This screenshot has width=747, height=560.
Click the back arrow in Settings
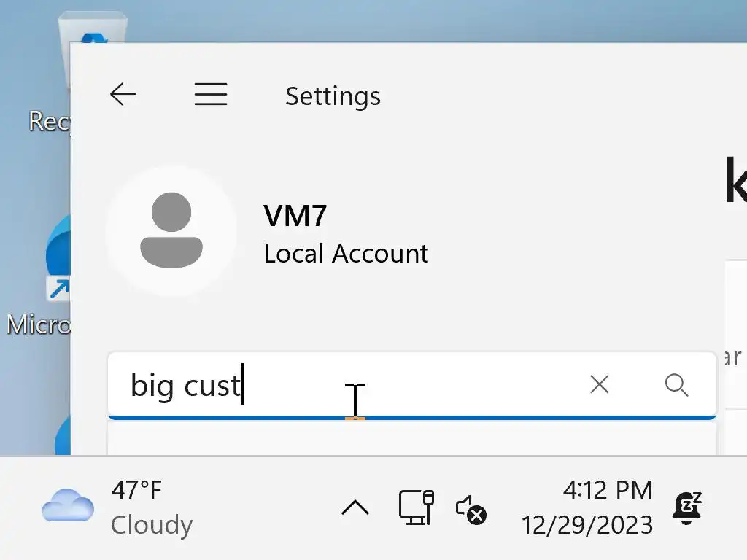[x=123, y=94]
